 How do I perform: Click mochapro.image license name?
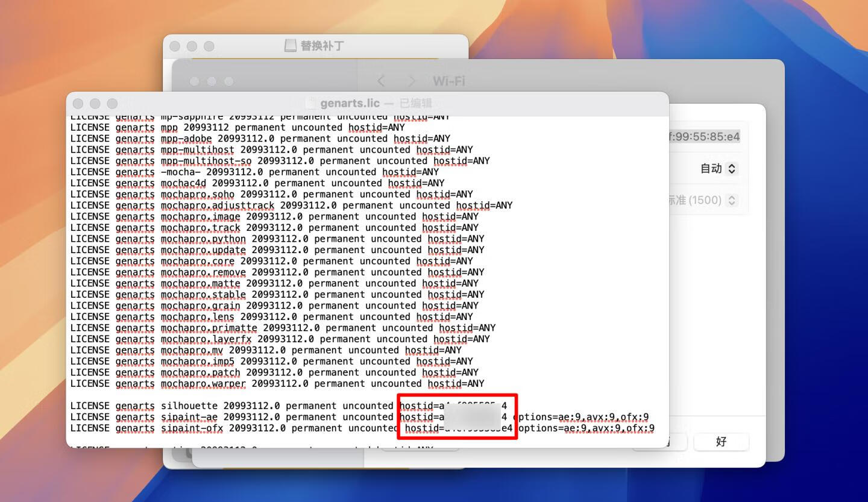(200, 216)
